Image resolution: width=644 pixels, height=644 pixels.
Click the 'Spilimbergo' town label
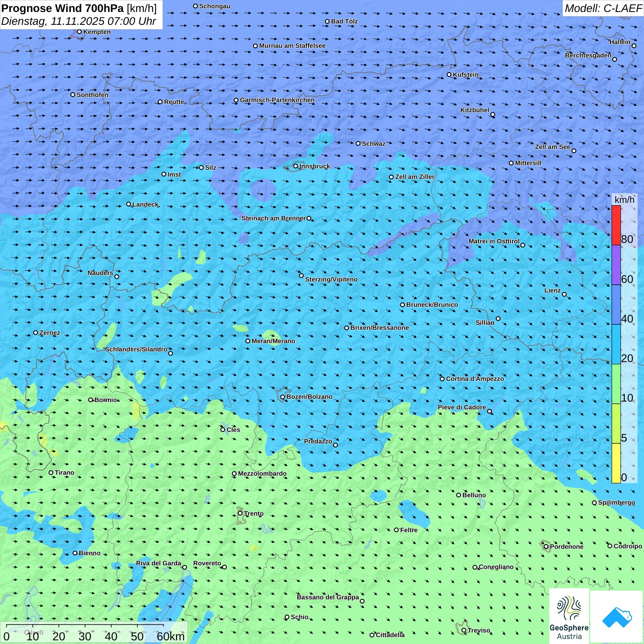(x=616, y=502)
